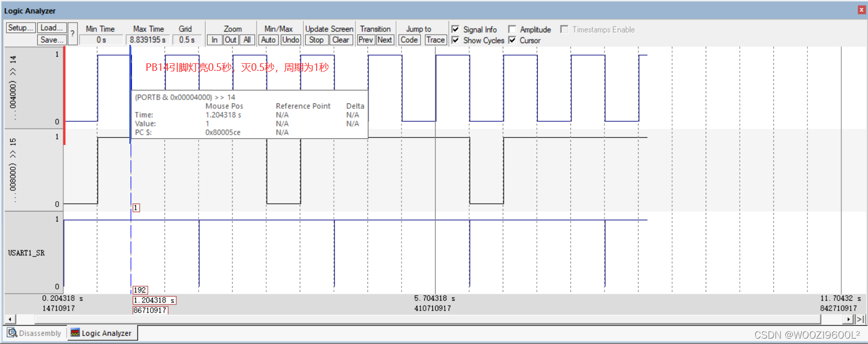
Task: Undo the Min/Max change
Action: pyautogui.click(x=291, y=40)
